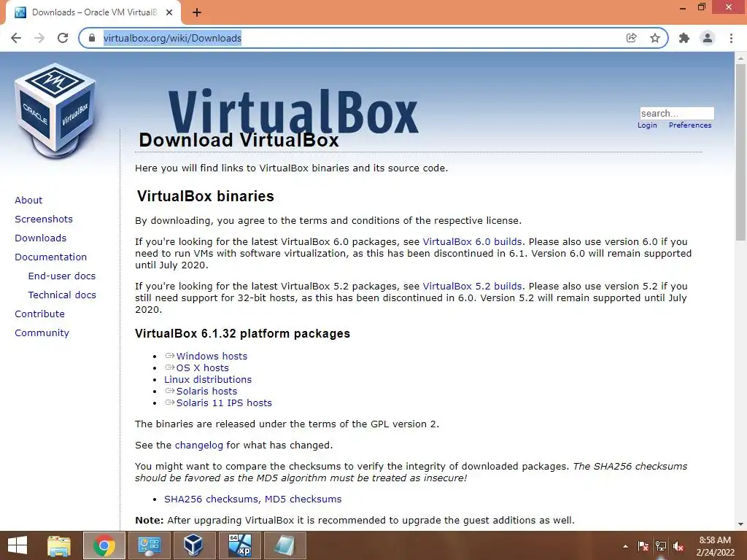Screen dimensions: 747x560
Task: Show hidden tray icons arrow
Action: coord(625,546)
